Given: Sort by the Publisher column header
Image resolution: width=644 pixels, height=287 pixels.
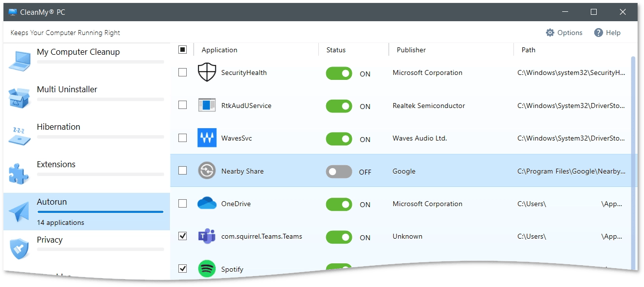Looking at the screenshot, I should coord(411,50).
